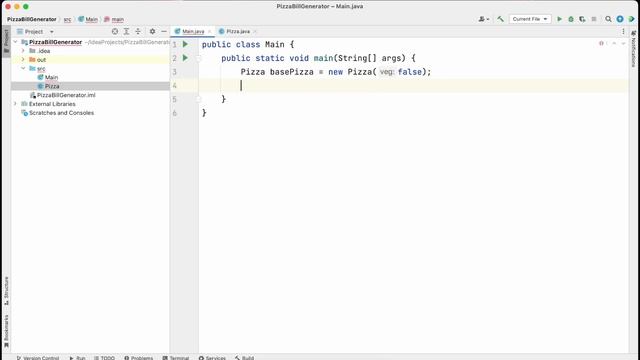Expand External Libraries node
Image resolution: width=640 pixels, height=360 pixels.
click(x=16, y=104)
